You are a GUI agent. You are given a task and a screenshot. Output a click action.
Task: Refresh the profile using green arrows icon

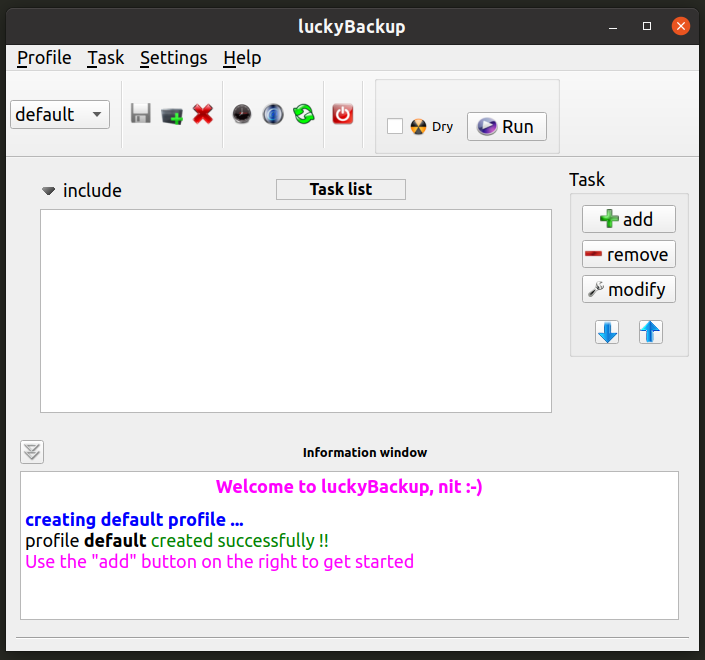coord(304,114)
